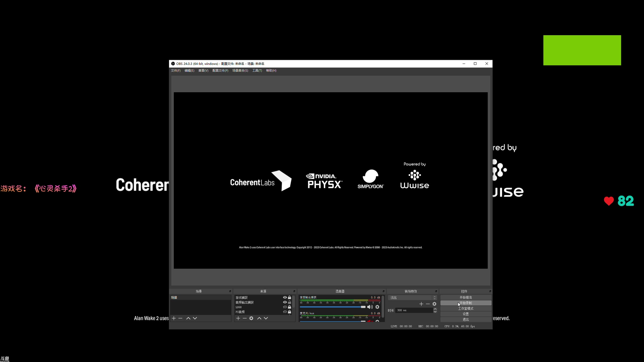Click the 开始推流 button

pyautogui.click(x=466, y=297)
